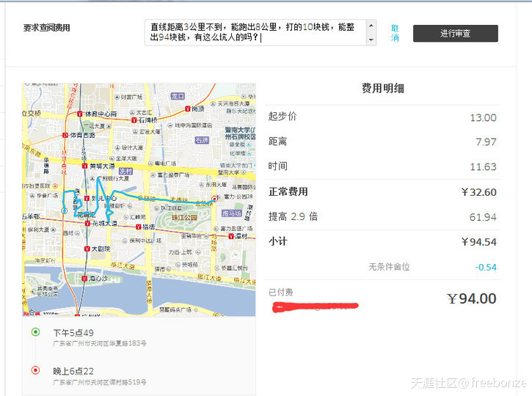
Task: Click the red destination pin on map
Action: tap(214, 199)
